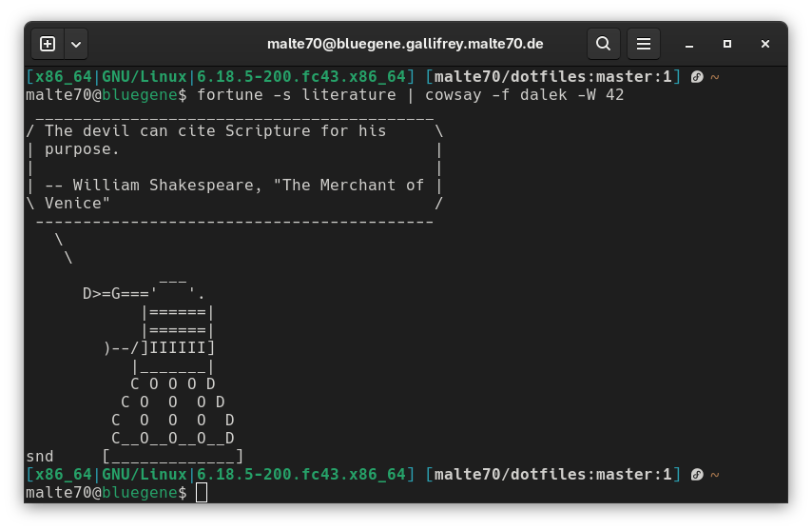Open a new terminal tab
The height and width of the screenshot is (530, 812).
tap(48, 44)
